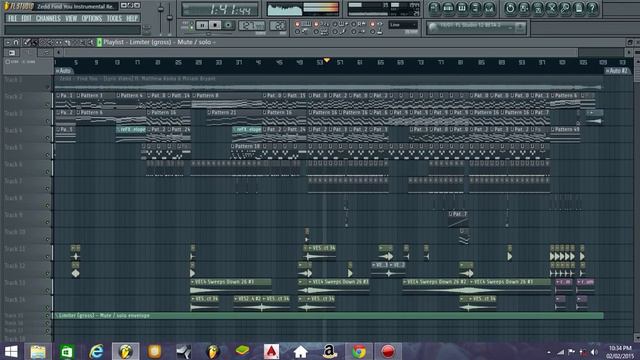The width and height of the screenshot is (640, 360).
Task: Open the Windows Start button
Action: pyautogui.click(x=11, y=351)
